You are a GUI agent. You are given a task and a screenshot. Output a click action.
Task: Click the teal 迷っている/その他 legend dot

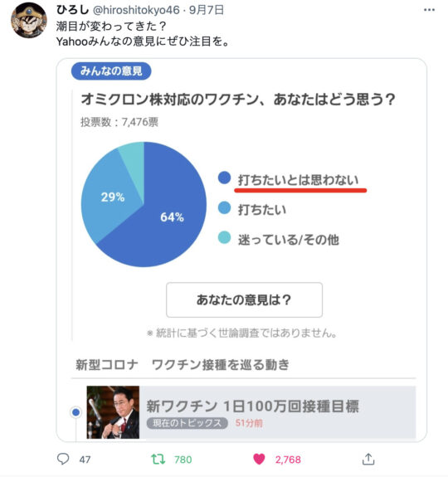point(224,237)
